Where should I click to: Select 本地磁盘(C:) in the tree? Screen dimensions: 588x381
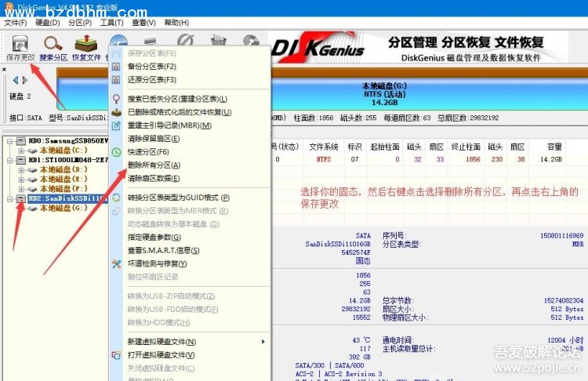tap(64, 151)
